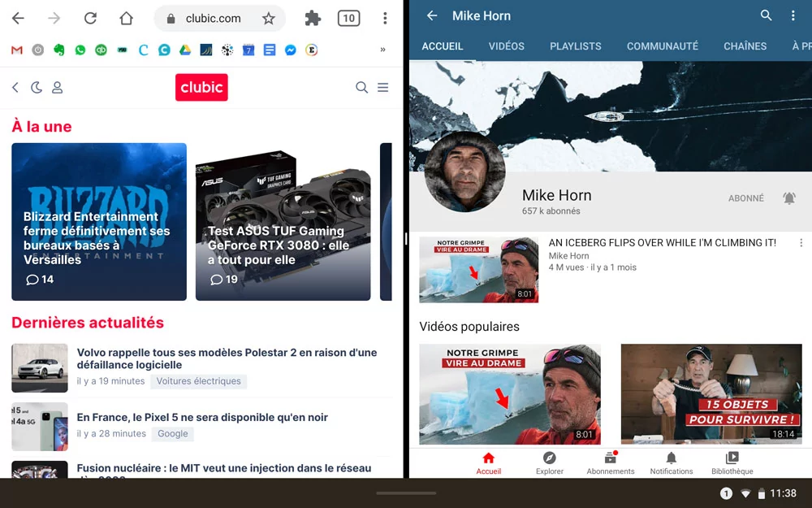Switch to the PLAYLISTS tab

pos(576,46)
